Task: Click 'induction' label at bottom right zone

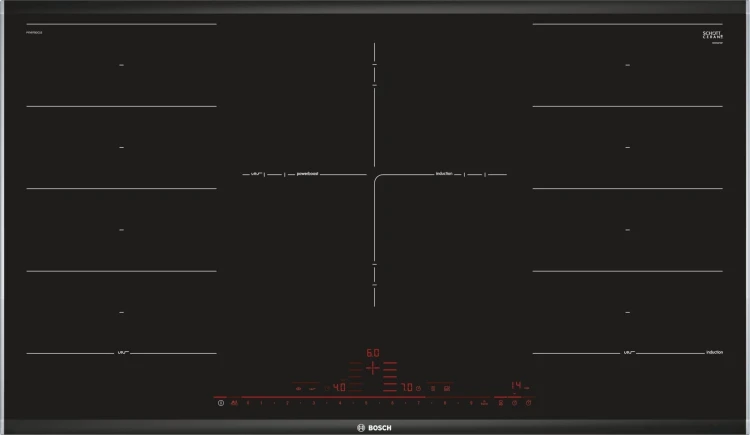Action: click(x=715, y=352)
